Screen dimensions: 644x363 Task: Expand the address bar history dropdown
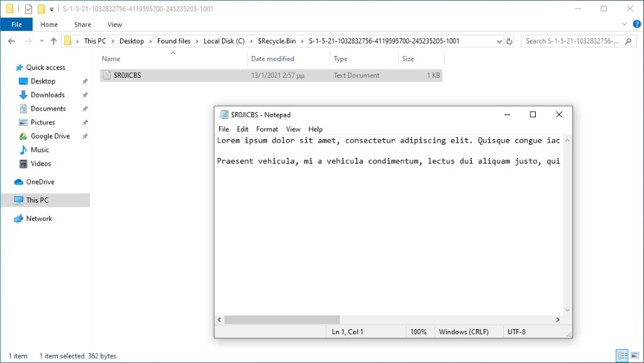[x=499, y=41]
